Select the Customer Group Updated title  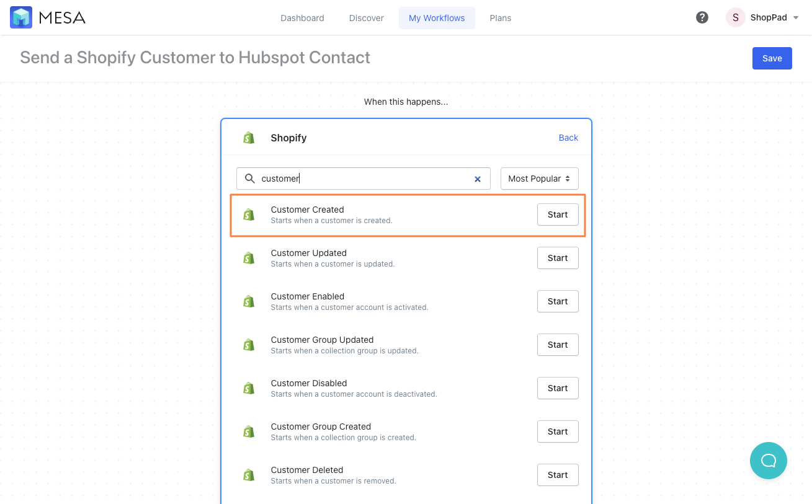tap(322, 340)
